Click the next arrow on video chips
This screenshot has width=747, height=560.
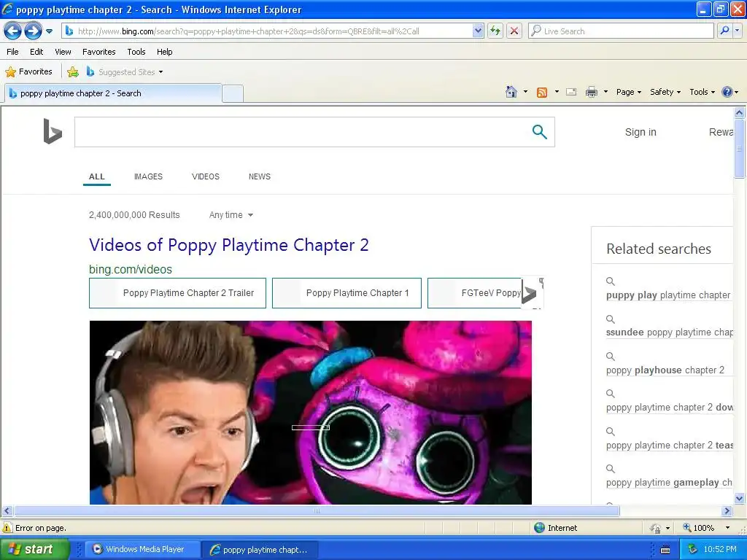point(530,293)
